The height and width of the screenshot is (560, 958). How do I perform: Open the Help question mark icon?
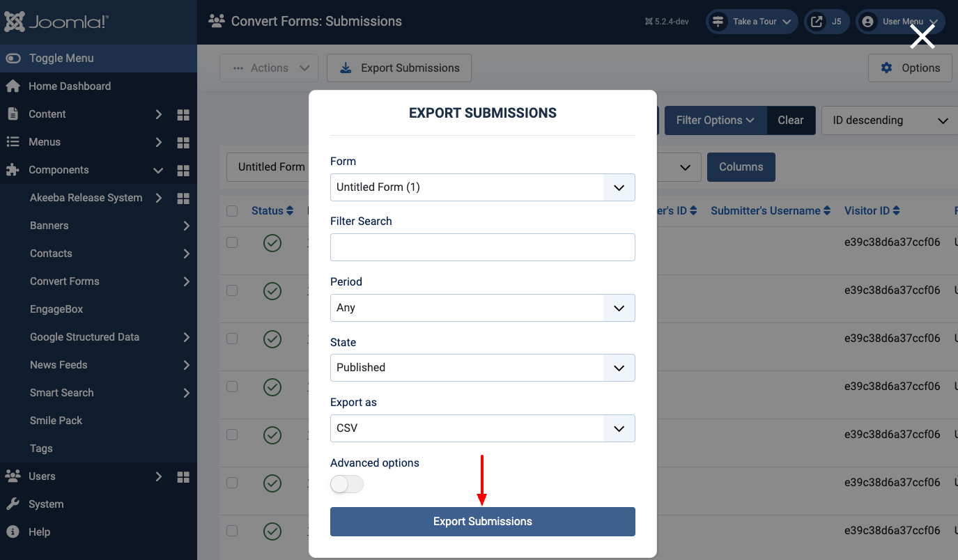pyautogui.click(x=13, y=532)
